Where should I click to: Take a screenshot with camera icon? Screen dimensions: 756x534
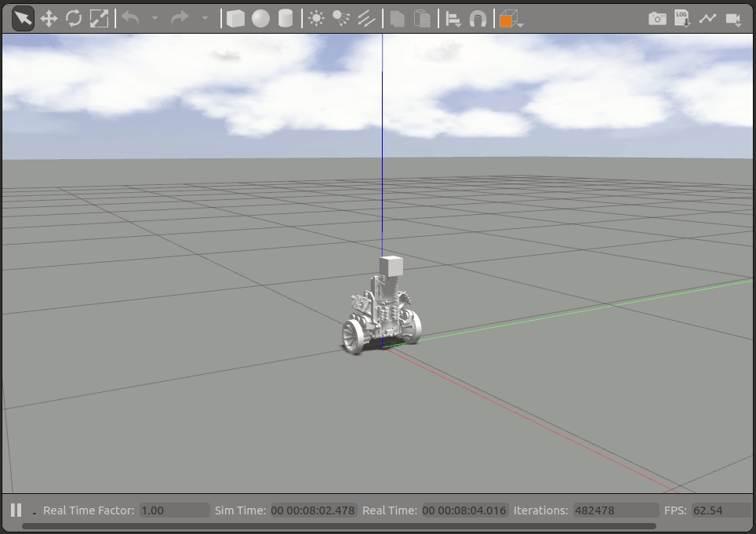pyautogui.click(x=657, y=19)
